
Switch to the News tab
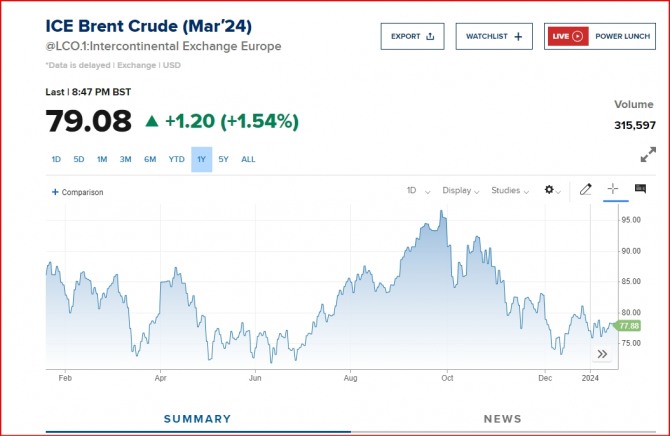[502, 419]
